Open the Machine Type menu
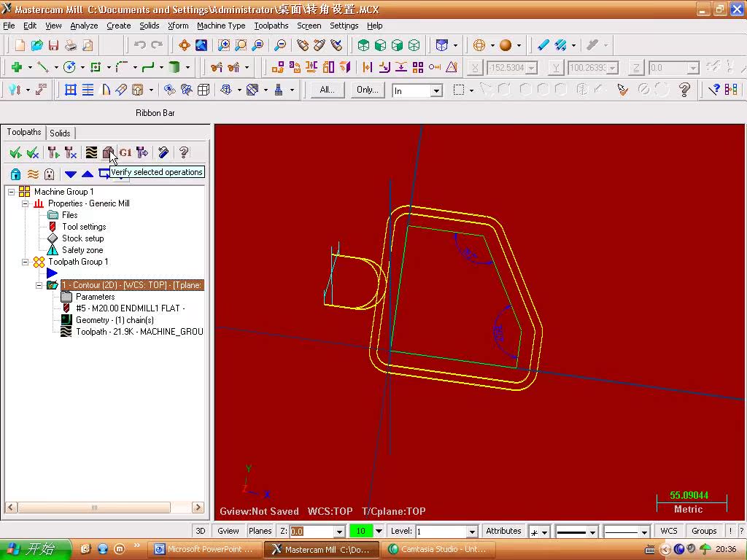The width and height of the screenshot is (747, 560). click(221, 26)
